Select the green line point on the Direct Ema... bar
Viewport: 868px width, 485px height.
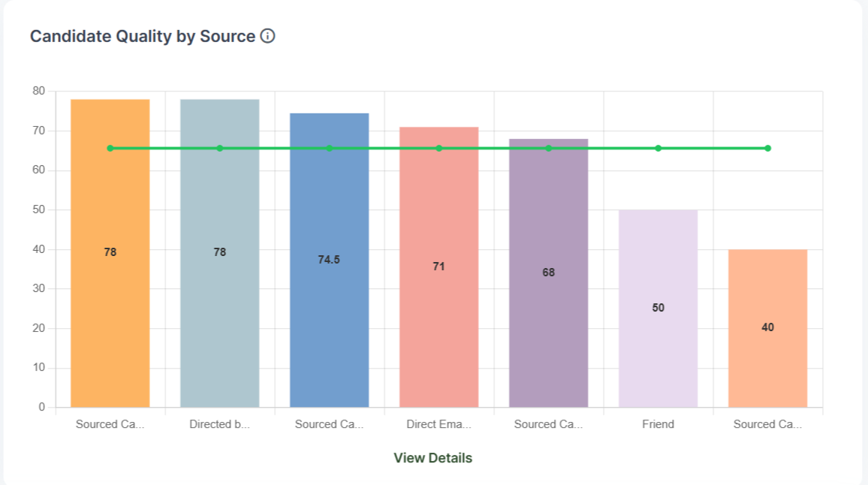[439, 148]
